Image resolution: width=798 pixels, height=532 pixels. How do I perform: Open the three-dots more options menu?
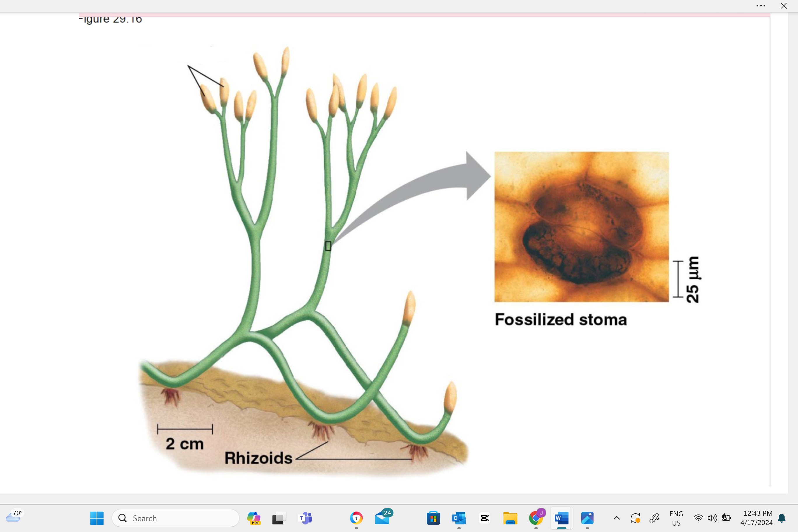point(761,6)
